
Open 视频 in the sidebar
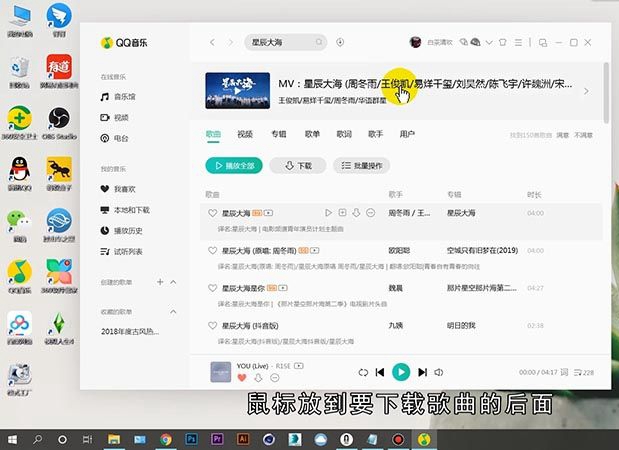pyautogui.click(x=114, y=118)
